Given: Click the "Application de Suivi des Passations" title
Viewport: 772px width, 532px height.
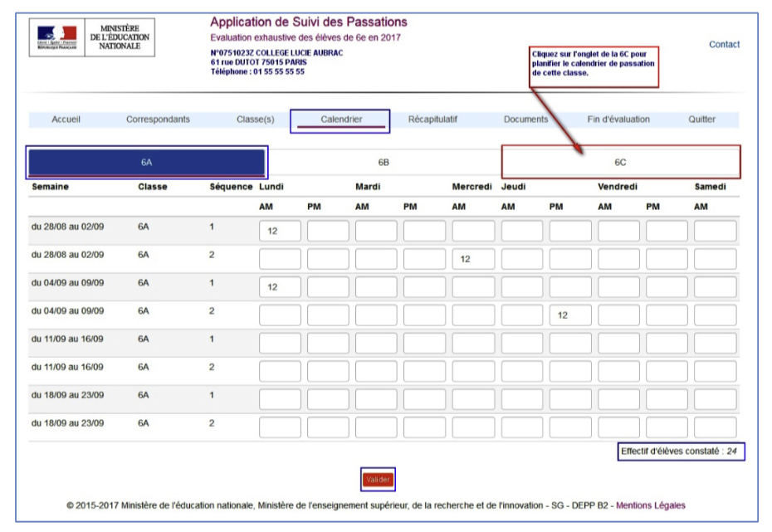Looking at the screenshot, I should click(309, 22).
